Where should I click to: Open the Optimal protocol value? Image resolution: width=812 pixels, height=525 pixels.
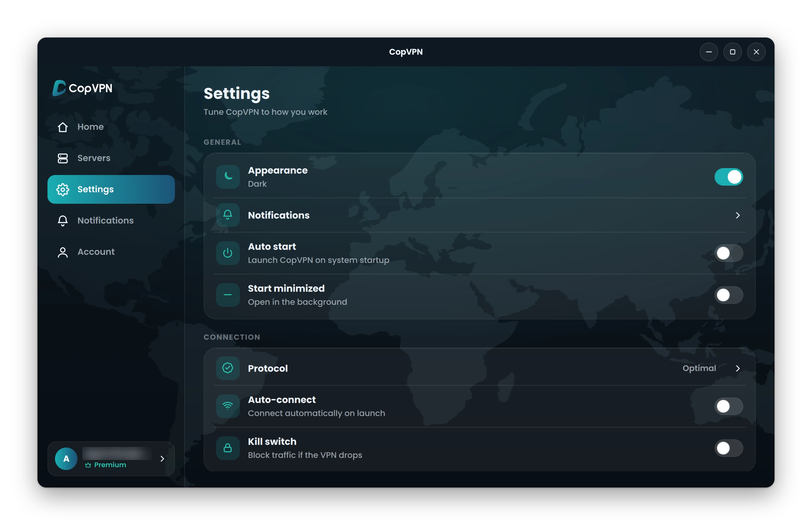pyautogui.click(x=699, y=368)
